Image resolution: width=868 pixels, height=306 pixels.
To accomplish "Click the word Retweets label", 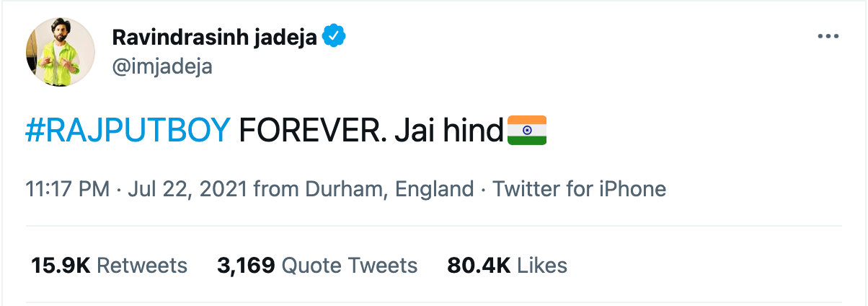I will tap(142, 266).
